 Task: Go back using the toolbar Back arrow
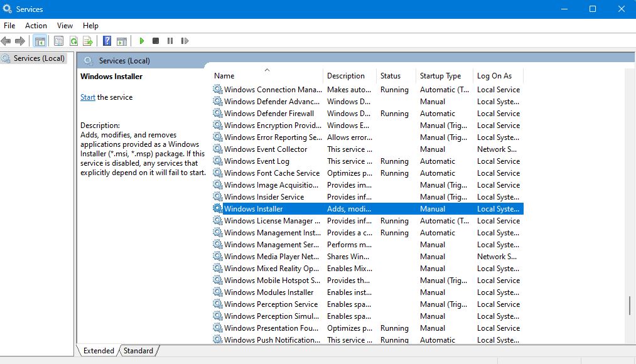tap(6, 41)
